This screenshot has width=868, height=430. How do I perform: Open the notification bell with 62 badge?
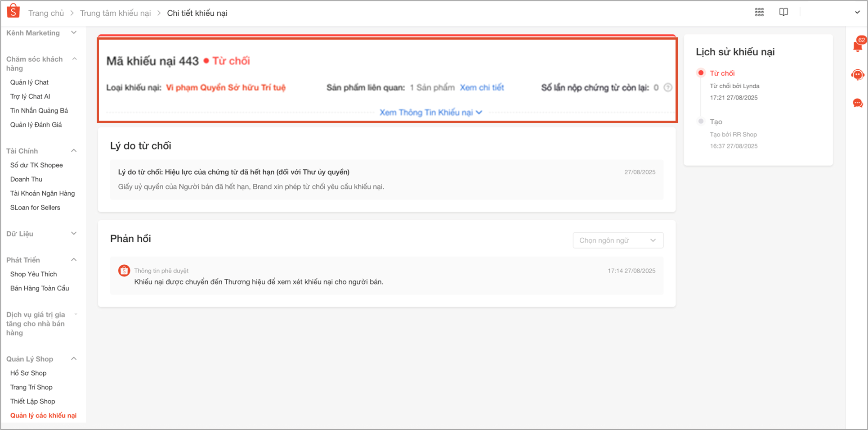pos(857,46)
